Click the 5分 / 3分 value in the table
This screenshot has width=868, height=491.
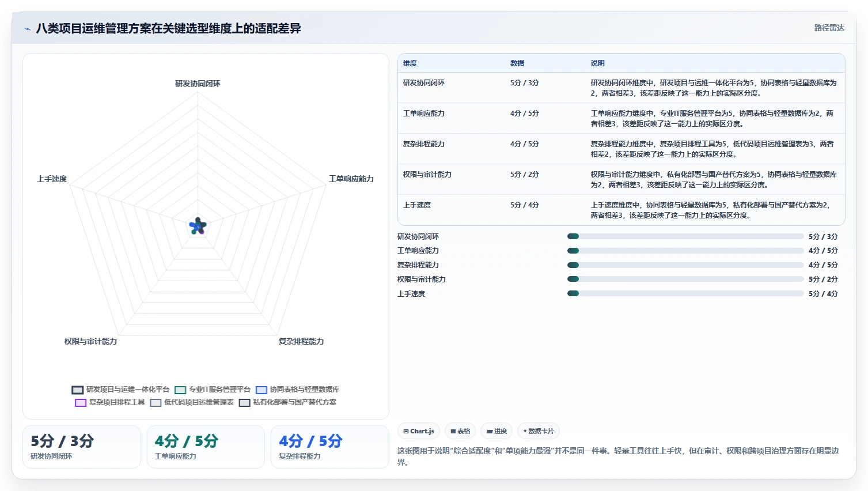(524, 83)
